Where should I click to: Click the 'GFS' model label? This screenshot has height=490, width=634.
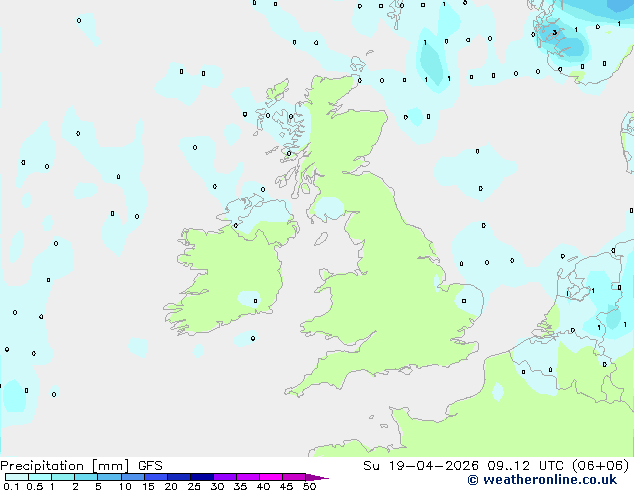(x=150, y=466)
